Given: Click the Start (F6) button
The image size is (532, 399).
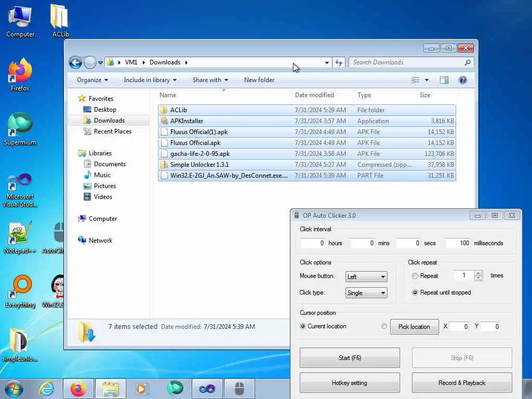Looking at the screenshot, I should (350, 357).
